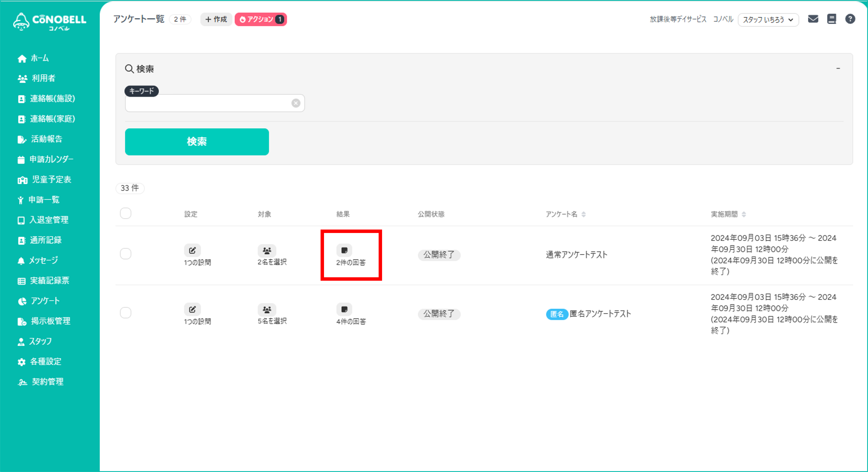Click the teal 検索 button

tap(197, 142)
